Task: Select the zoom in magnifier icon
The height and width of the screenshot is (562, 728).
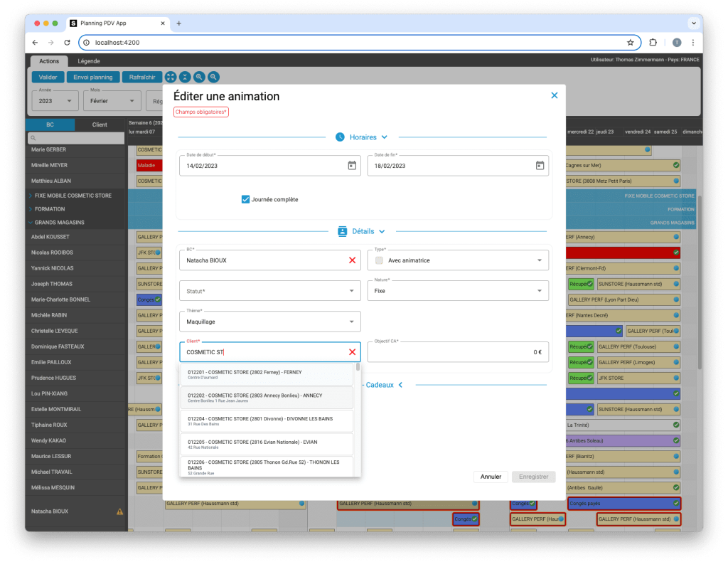Action: [199, 77]
